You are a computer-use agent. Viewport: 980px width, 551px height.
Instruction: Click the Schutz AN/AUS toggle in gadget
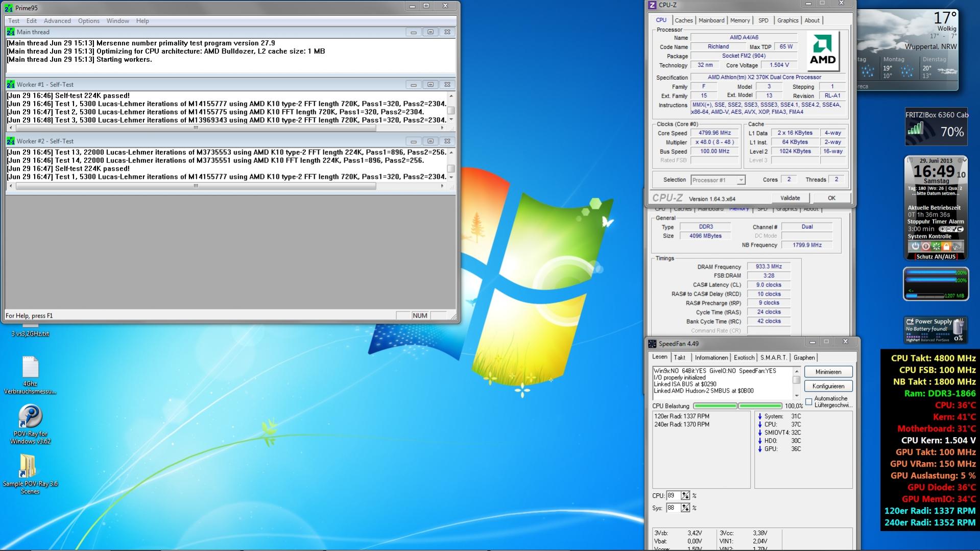pyautogui.click(x=936, y=257)
